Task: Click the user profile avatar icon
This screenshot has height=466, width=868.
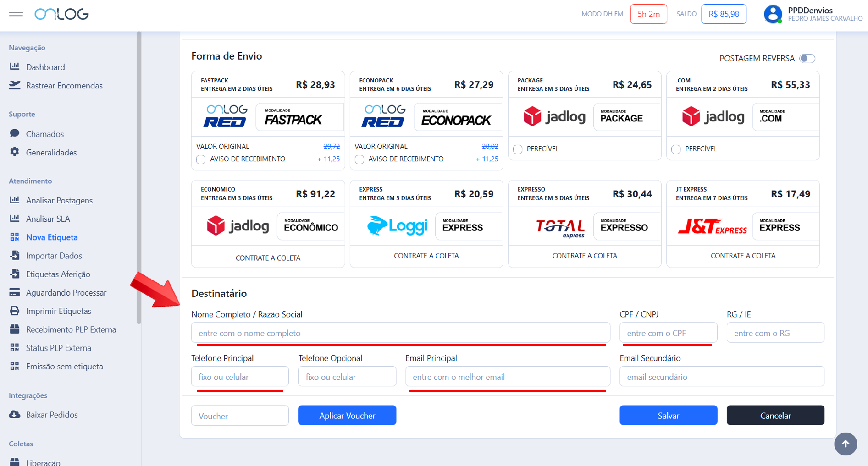Action: tap(773, 14)
